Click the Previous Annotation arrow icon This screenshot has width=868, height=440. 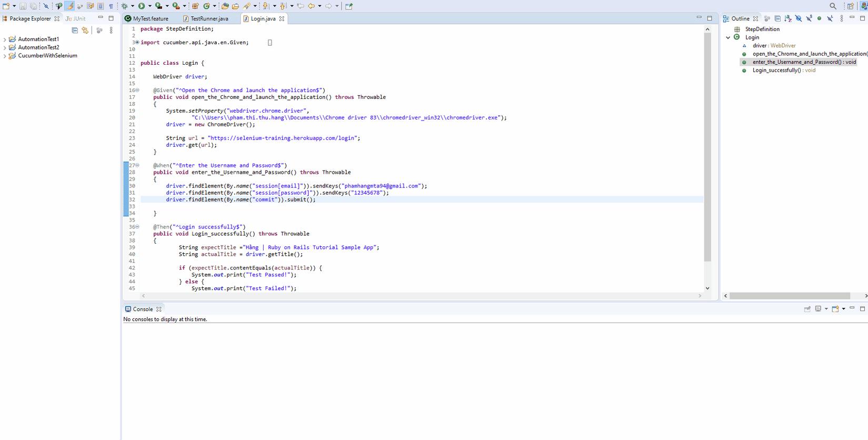(x=284, y=6)
